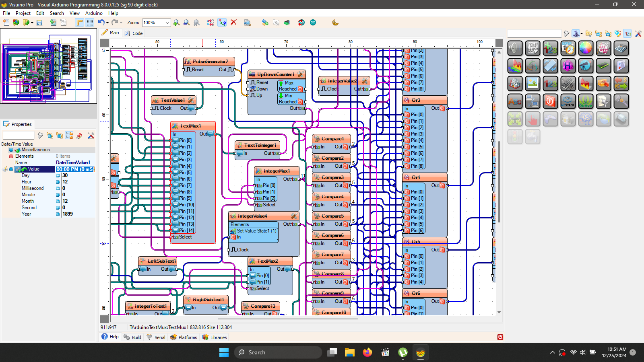Click the Serial button in bottom bar
The width and height of the screenshot is (644, 362).
pyautogui.click(x=156, y=337)
